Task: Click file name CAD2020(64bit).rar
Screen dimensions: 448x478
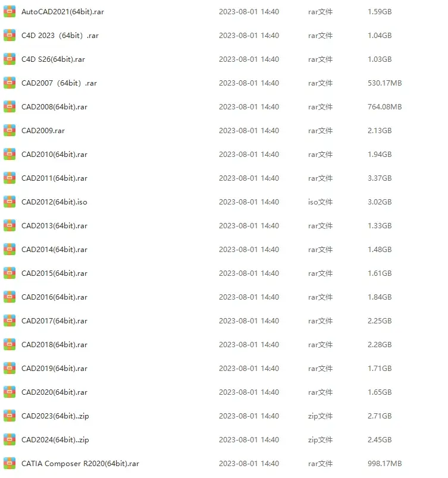Action: (x=54, y=392)
